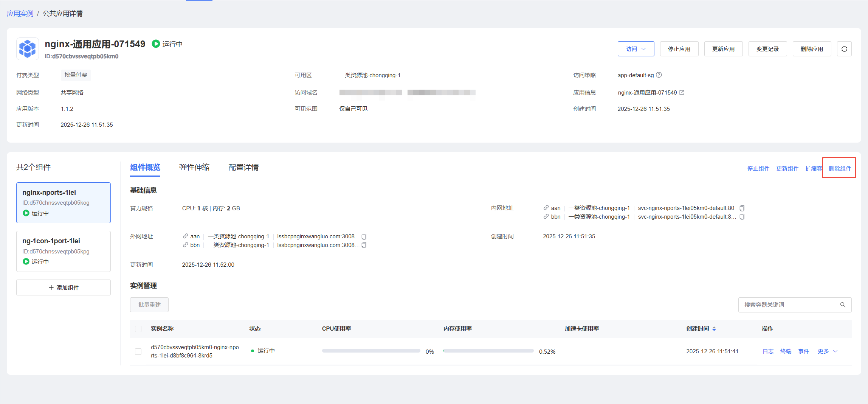Copy the aan internal address
The width and height of the screenshot is (868, 404).
point(742,208)
